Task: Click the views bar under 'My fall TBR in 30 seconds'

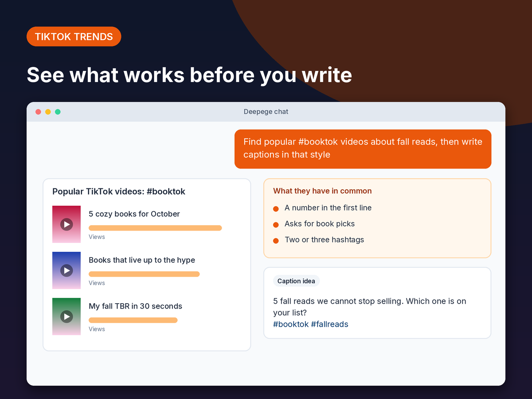Action: (133, 320)
